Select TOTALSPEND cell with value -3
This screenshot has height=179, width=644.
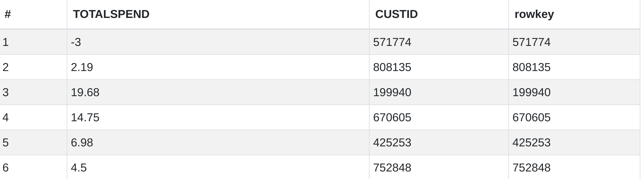[76, 42]
